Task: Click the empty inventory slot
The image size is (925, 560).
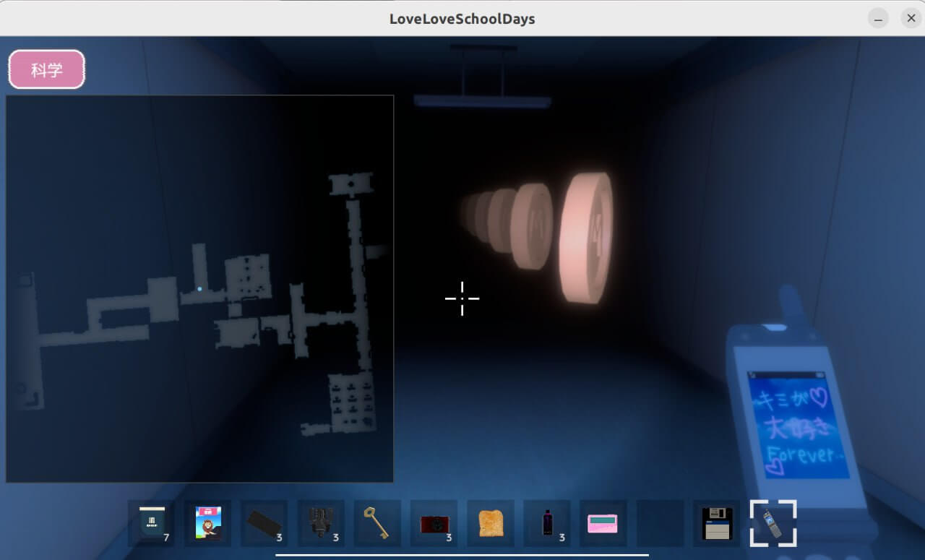Action: 660,523
